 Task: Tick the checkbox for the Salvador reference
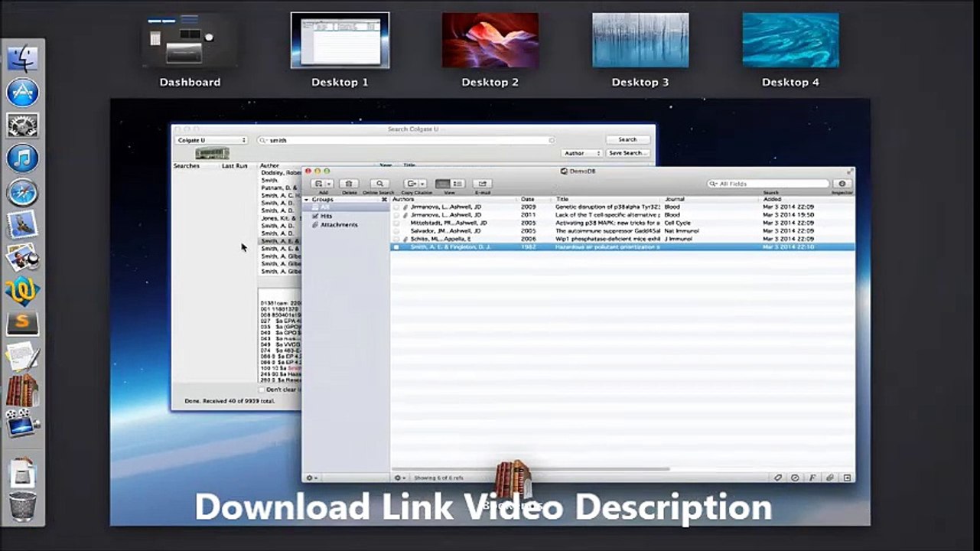[x=396, y=230]
